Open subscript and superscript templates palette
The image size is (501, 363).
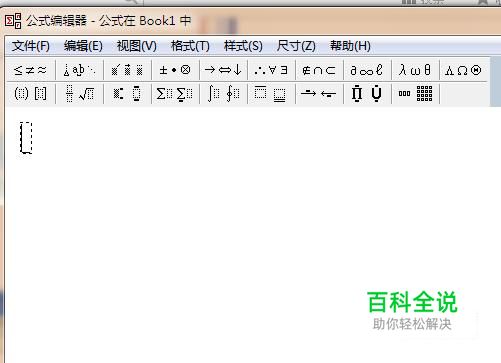point(127,94)
